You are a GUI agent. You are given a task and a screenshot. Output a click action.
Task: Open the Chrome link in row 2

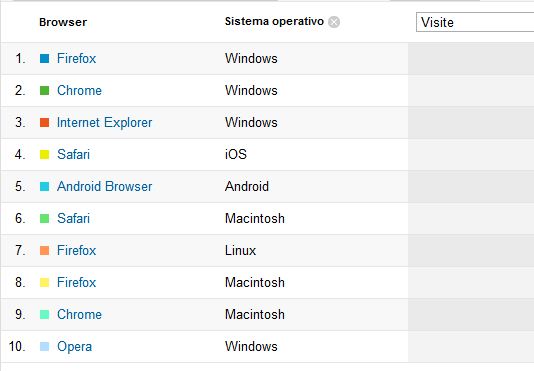(79, 90)
